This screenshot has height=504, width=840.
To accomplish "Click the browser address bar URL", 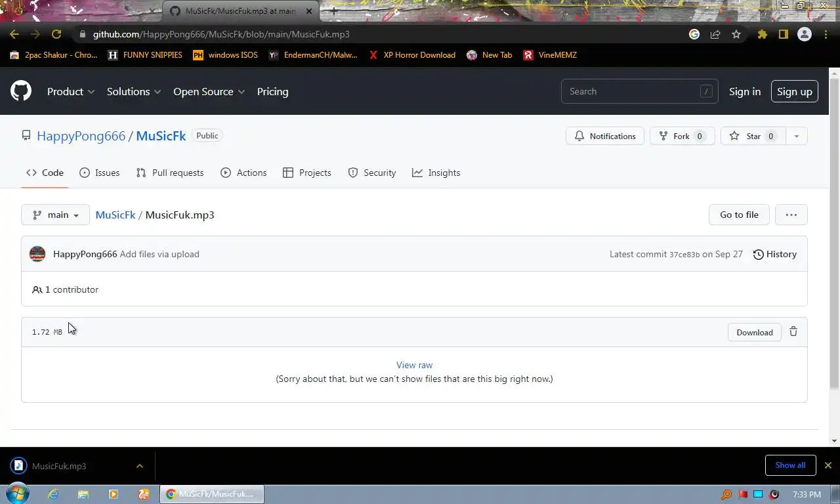I will pos(221,34).
